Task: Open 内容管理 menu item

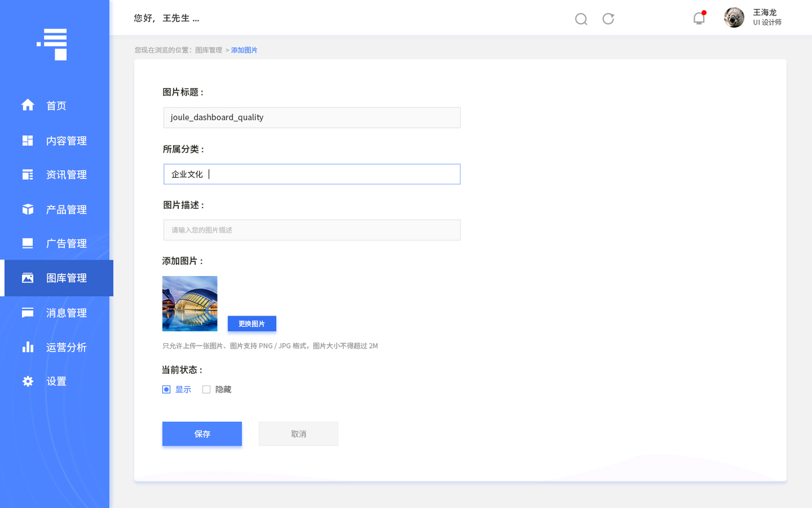Action: click(67, 141)
